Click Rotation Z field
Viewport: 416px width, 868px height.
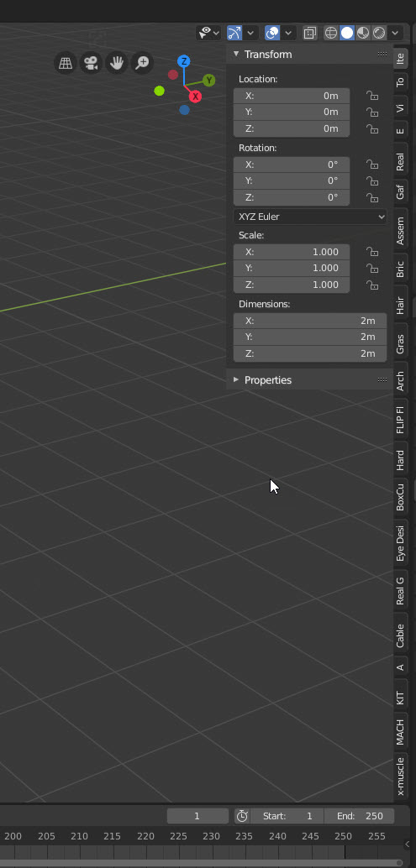[292, 197]
